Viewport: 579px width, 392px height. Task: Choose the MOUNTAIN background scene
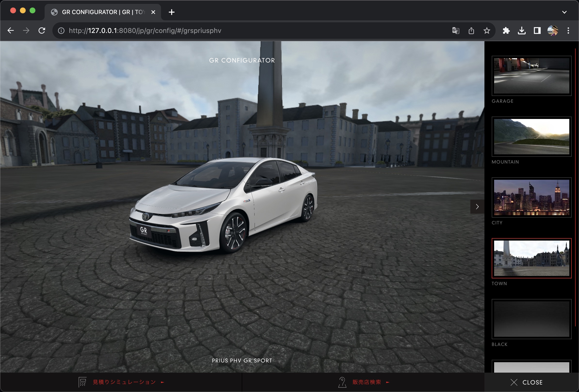531,137
